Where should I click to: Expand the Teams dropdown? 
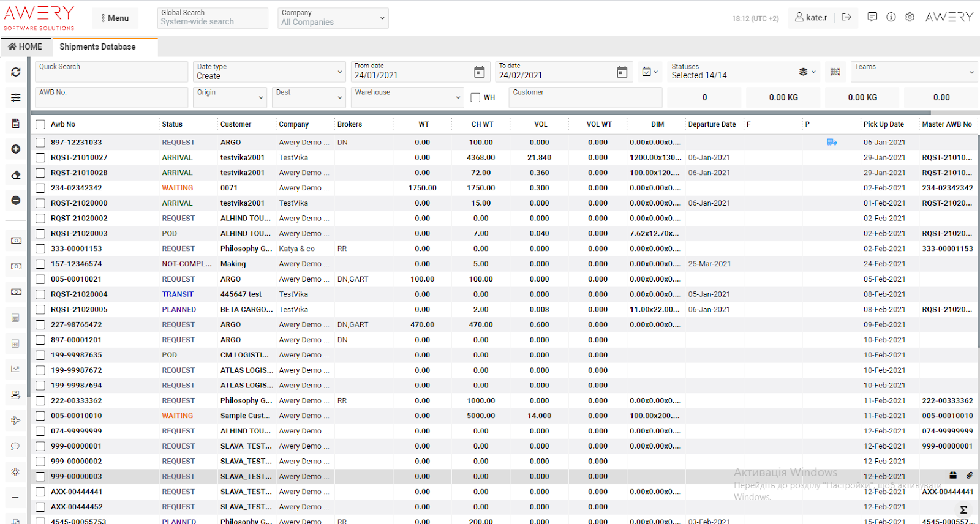913,72
